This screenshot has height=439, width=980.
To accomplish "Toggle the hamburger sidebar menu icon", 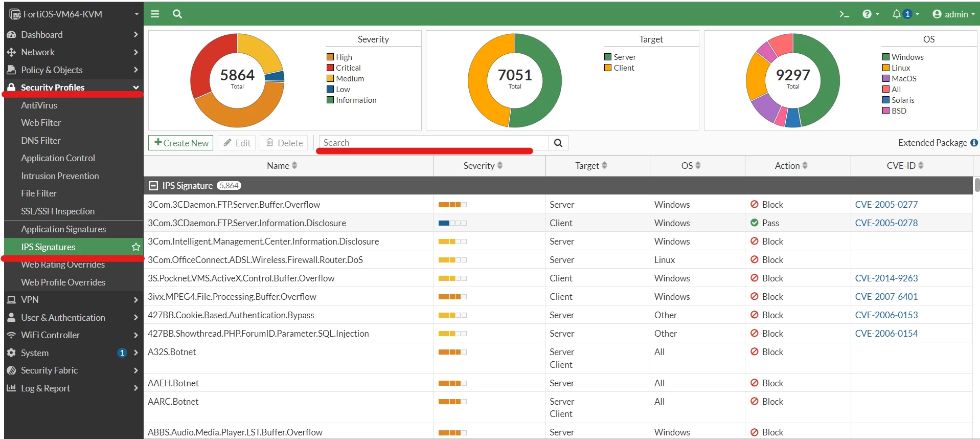I will pos(155,14).
